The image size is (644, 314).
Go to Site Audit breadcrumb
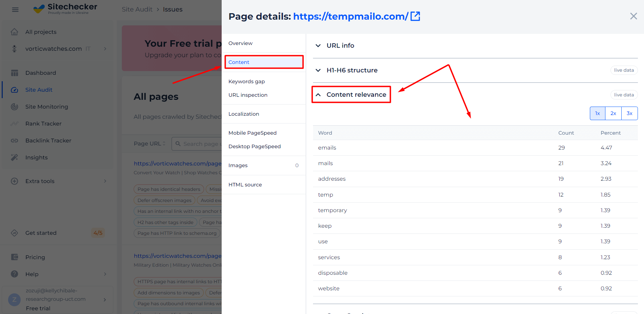[137, 9]
